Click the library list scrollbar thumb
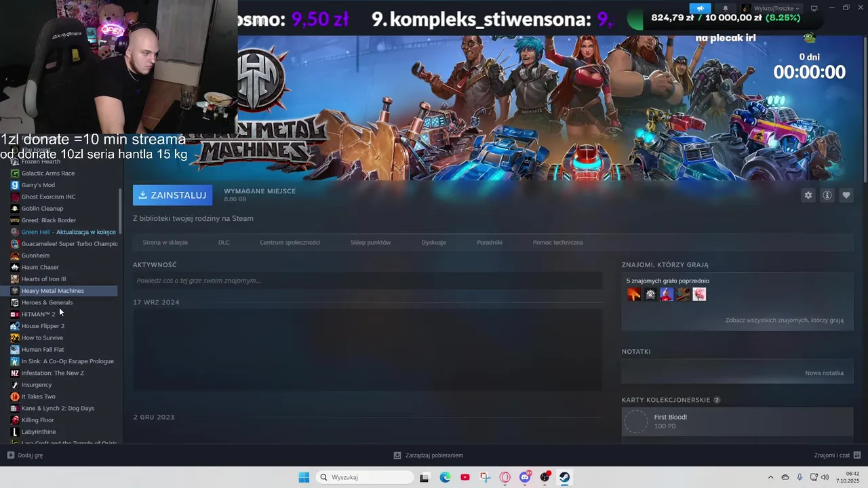This screenshot has height=488, width=868. click(121, 211)
